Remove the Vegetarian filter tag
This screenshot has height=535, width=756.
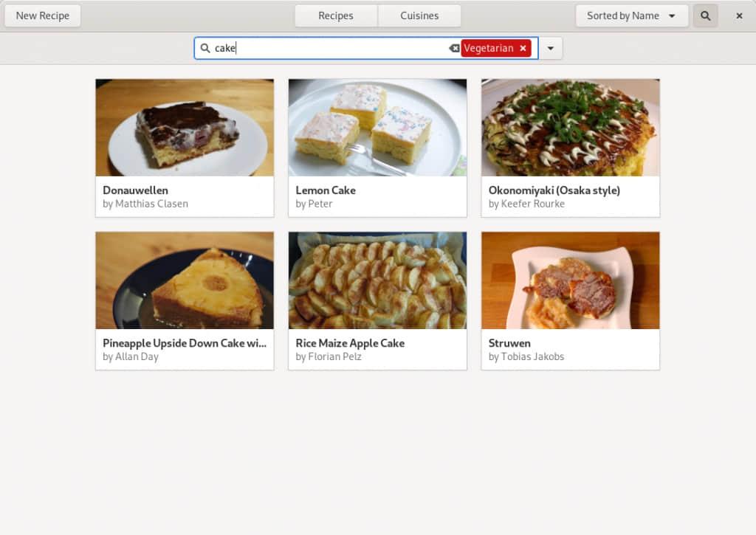[523, 48]
